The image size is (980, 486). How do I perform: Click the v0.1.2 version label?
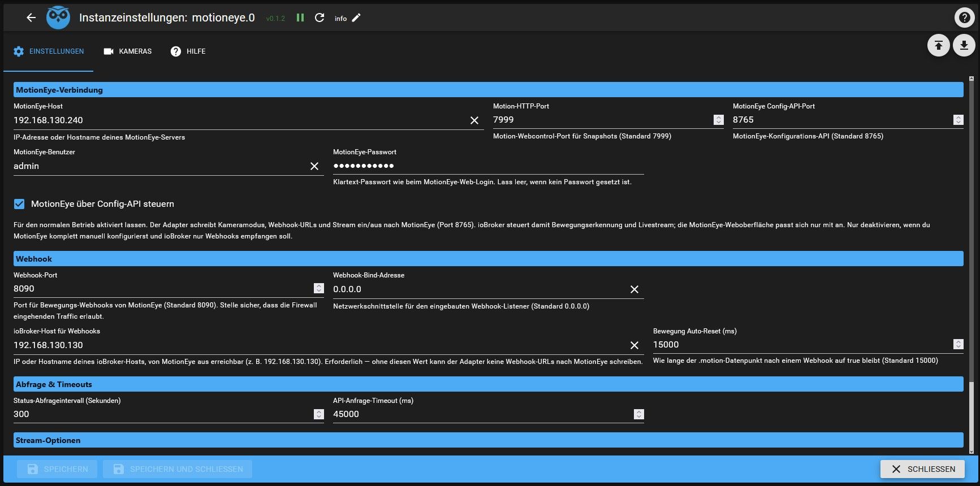[x=275, y=19]
